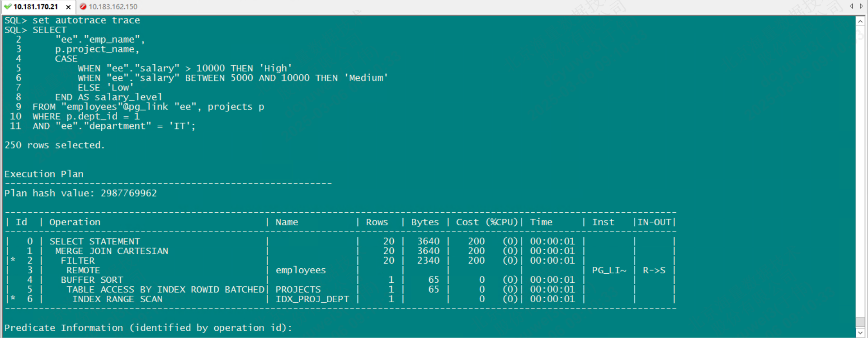Click the green connected checkmark icon
The image size is (868, 338).
tap(8, 7)
